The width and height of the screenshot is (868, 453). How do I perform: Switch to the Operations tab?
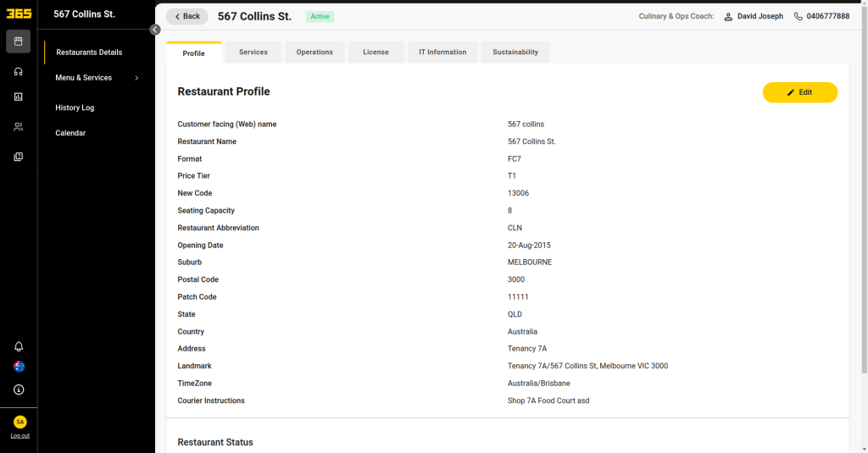click(x=314, y=52)
